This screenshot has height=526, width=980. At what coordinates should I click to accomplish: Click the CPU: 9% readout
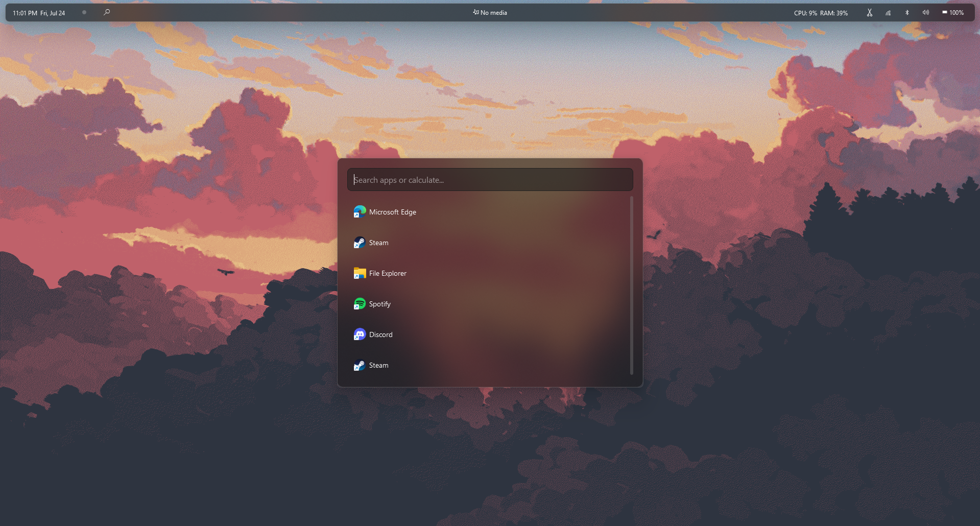pyautogui.click(x=805, y=13)
